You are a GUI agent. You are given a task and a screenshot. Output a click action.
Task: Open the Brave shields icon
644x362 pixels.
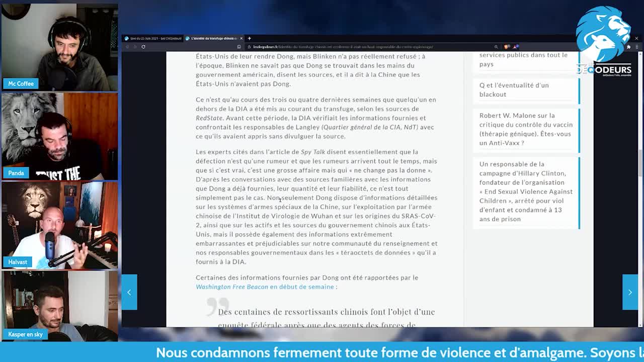[x=507, y=47]
